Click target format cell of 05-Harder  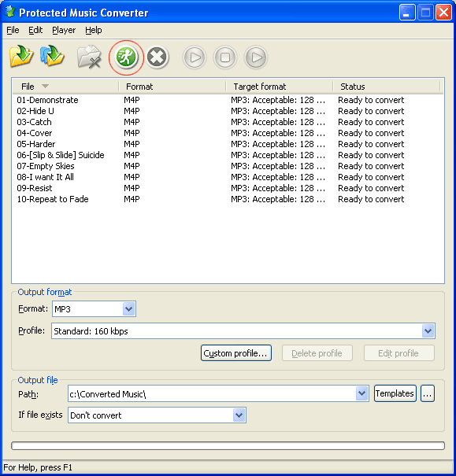(278, 144)
